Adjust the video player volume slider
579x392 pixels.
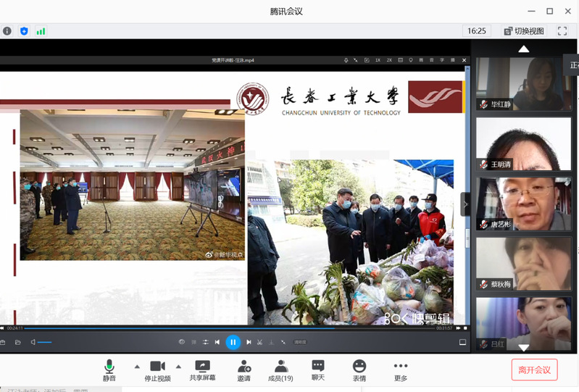pyautogui.click(x=44, y=342)
